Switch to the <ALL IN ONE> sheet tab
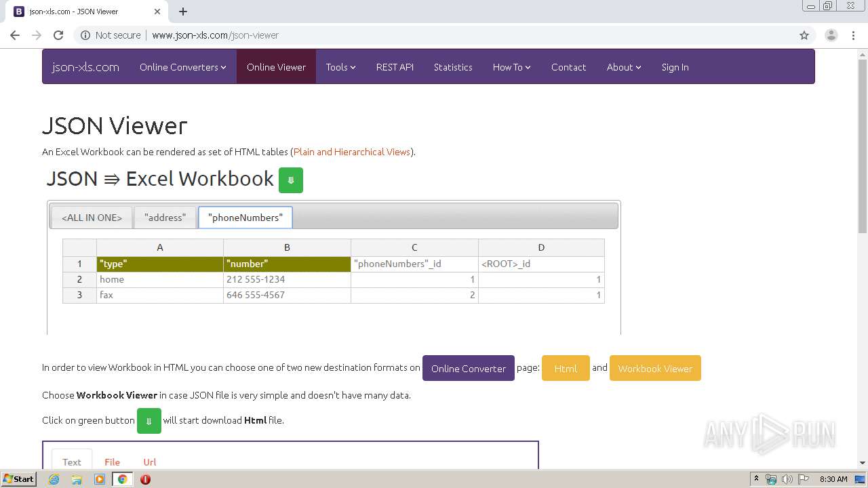The image size is (868, 488). click(x=92, y=218)
